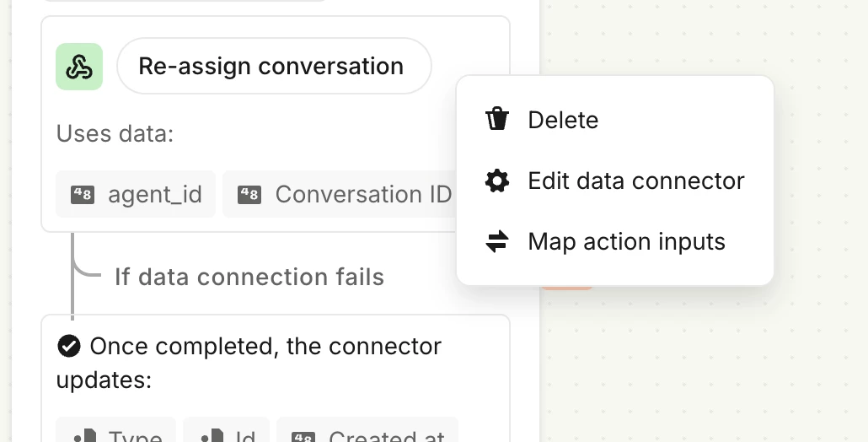Image resolution: width=868 pixels, height=442 pixels.
Task: Click the green webhook connector icon
Action: click(79, 67)
